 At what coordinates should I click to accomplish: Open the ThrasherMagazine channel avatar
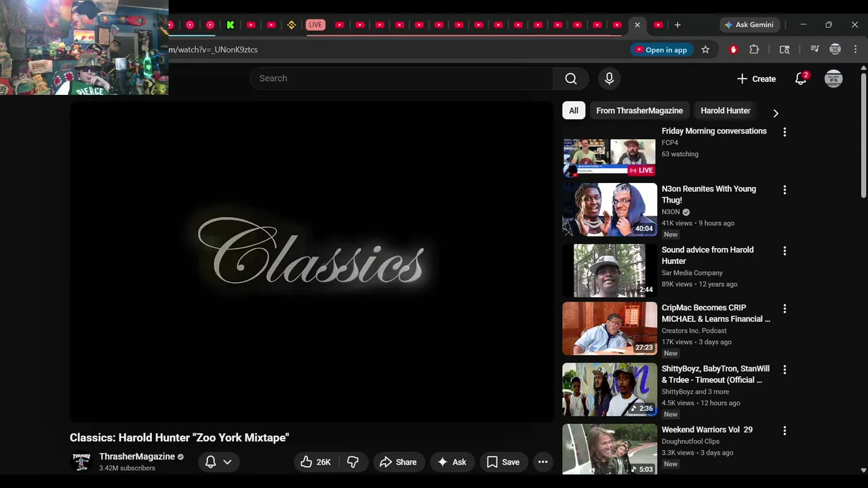[81, 462]
